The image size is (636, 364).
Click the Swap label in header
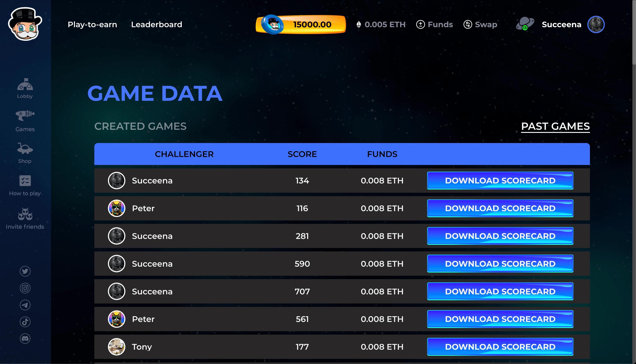486,24
